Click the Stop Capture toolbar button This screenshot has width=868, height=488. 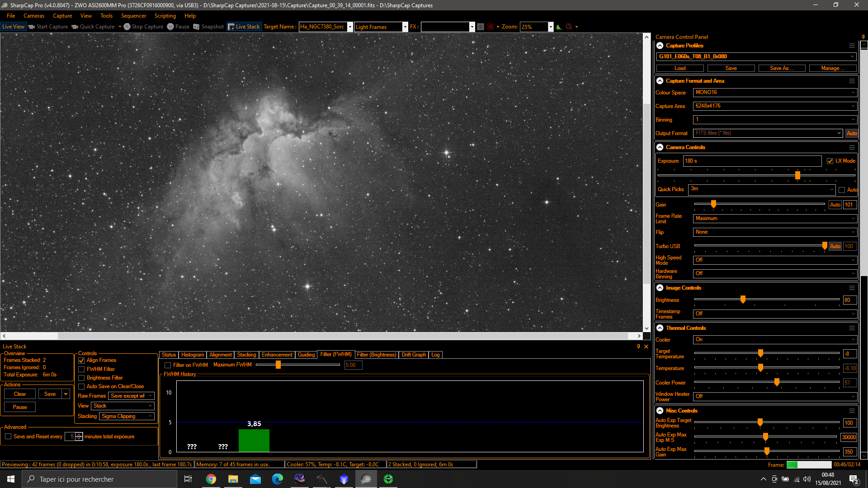tap(144, 27)
